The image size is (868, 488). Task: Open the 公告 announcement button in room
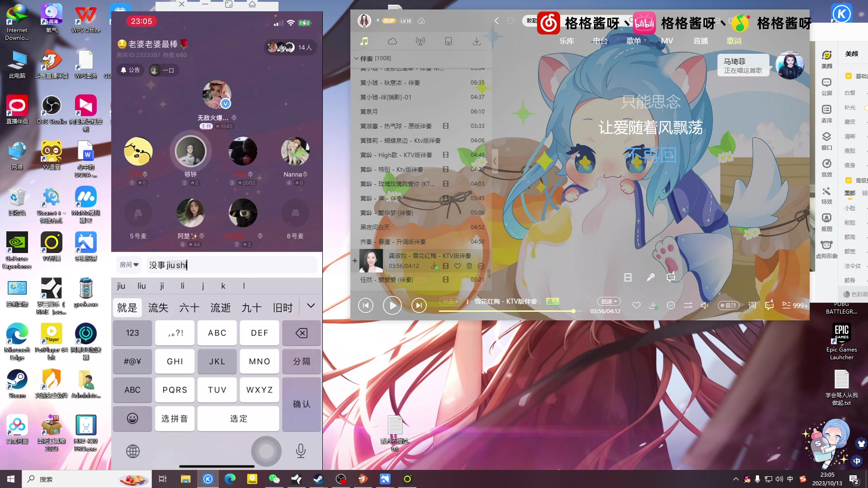pyautogui.click(x=130, y=70)
